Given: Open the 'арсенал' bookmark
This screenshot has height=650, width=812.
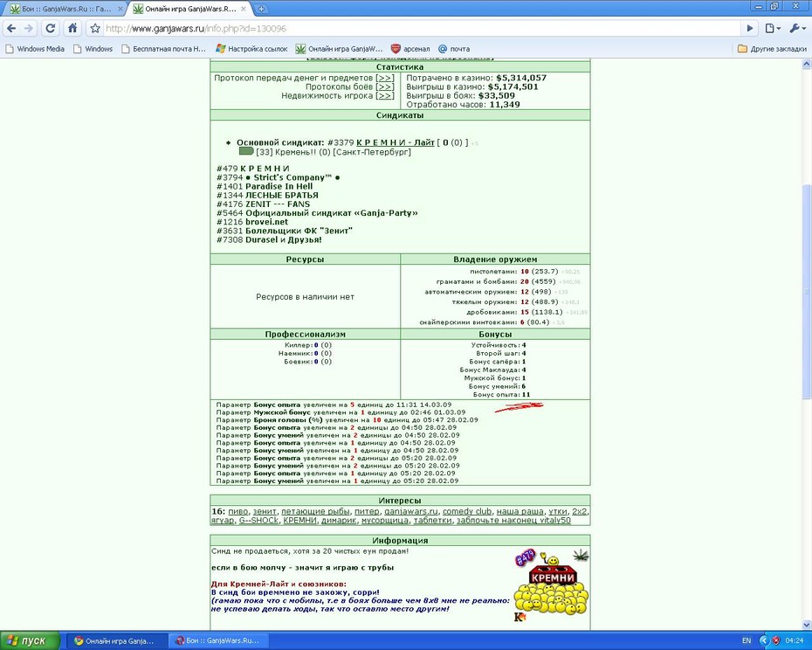Looking at the screenshot, I should (410, 49).
